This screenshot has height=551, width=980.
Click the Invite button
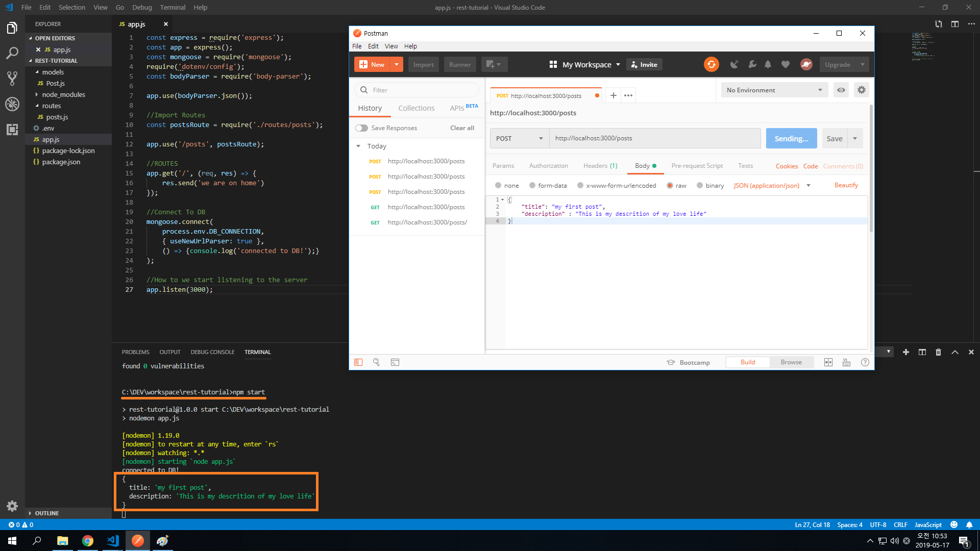644,64
